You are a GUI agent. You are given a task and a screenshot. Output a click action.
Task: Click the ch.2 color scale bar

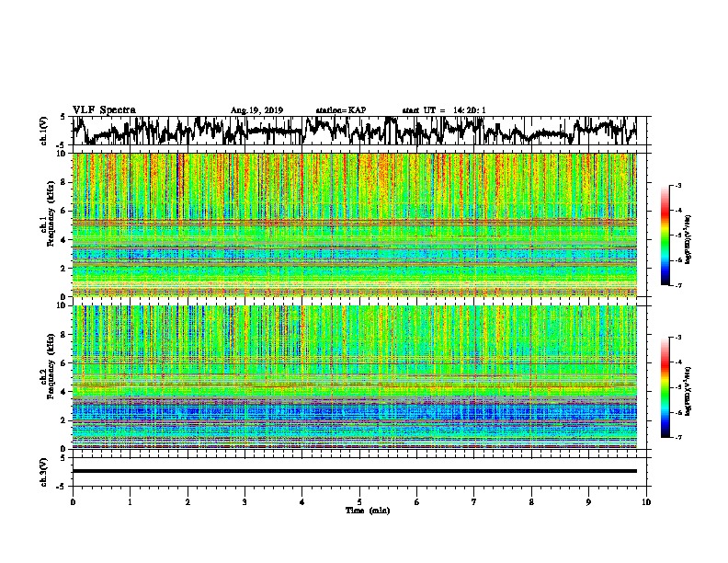(x=665, y=387)
